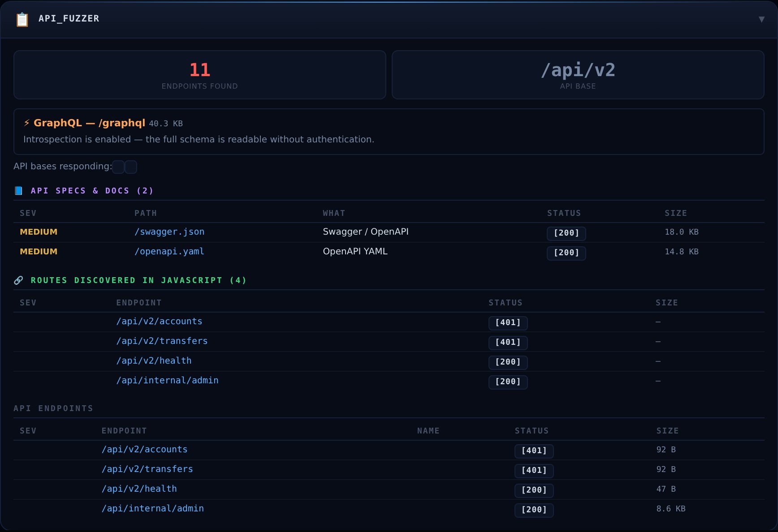Select the /api/v2 API base card
778x532 pixels.
click(x=578, y=75)
